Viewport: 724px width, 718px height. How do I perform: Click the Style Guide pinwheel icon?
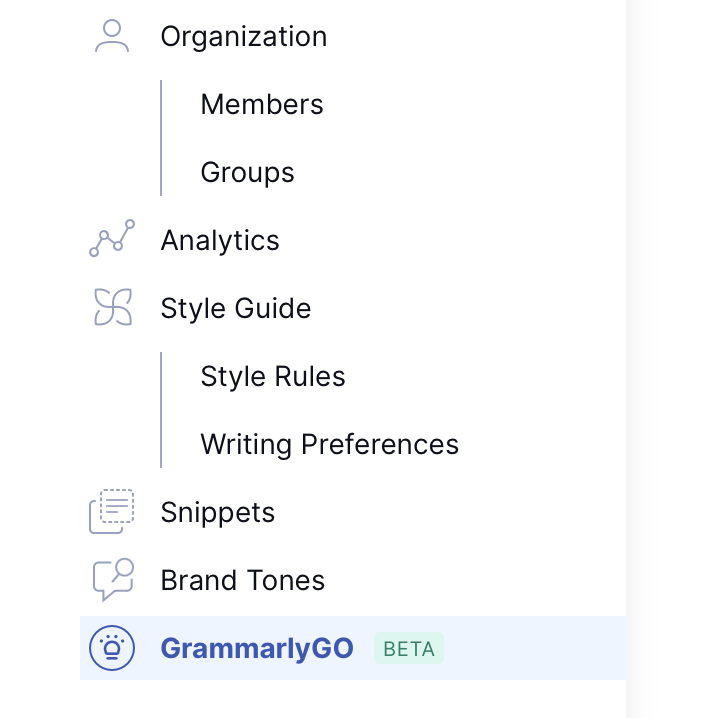tap(112, 308)
